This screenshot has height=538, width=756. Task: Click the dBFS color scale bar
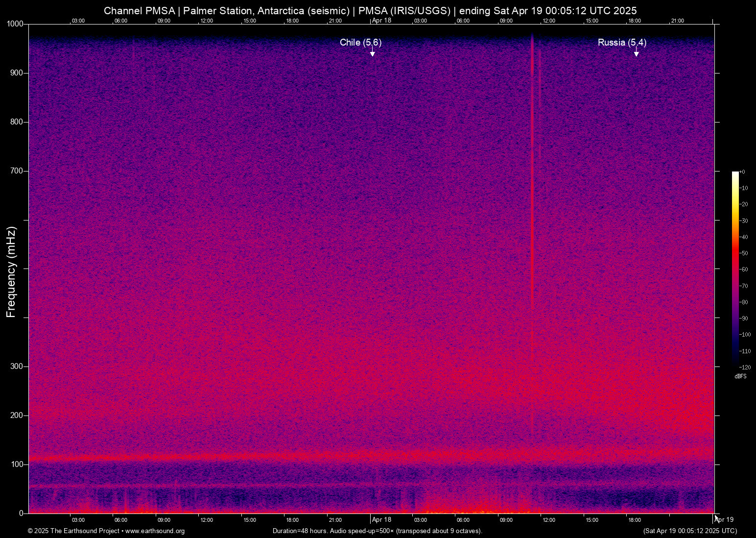point(735,269)
